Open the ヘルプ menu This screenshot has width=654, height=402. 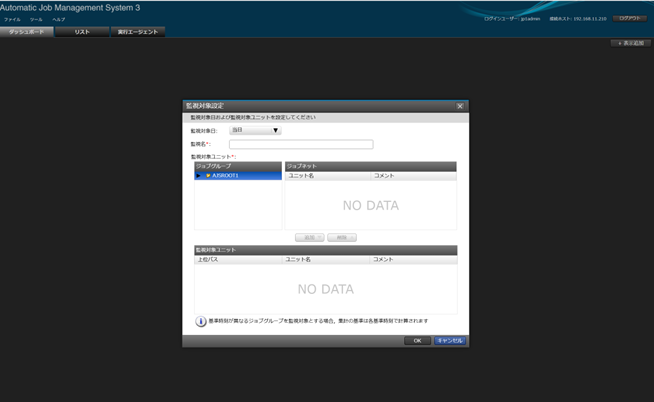(59, 19)
